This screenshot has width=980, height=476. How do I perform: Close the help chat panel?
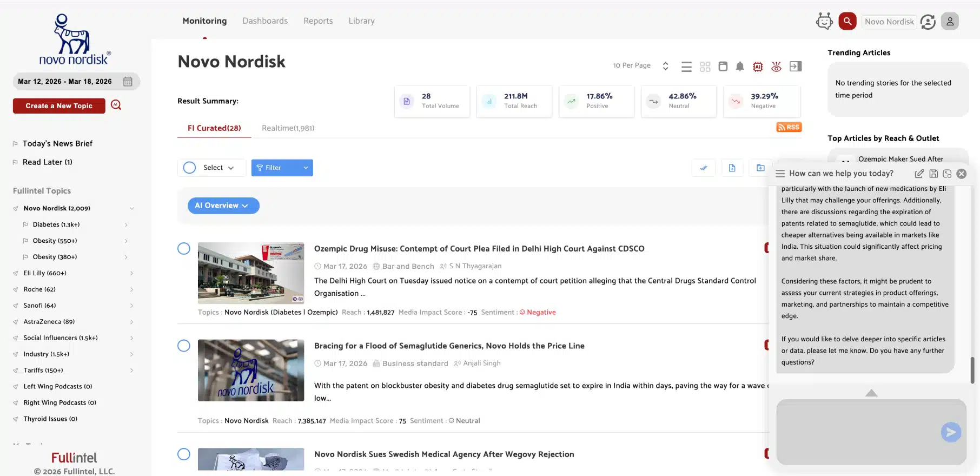pos(961,174)
